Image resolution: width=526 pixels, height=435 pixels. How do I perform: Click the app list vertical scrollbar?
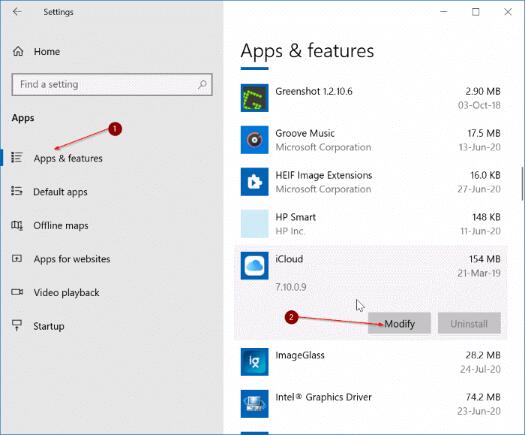523,184
